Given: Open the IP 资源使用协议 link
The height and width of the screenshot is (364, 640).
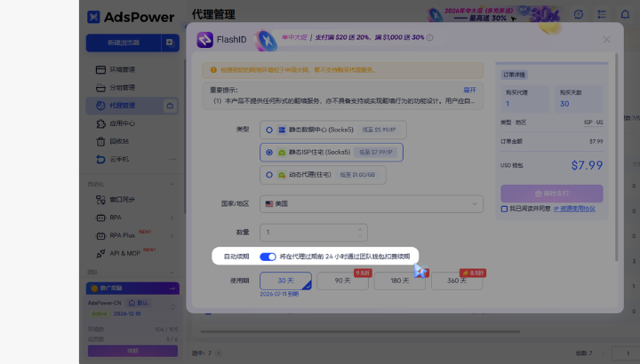Looking at the screenshot, I should coord(574,209).
